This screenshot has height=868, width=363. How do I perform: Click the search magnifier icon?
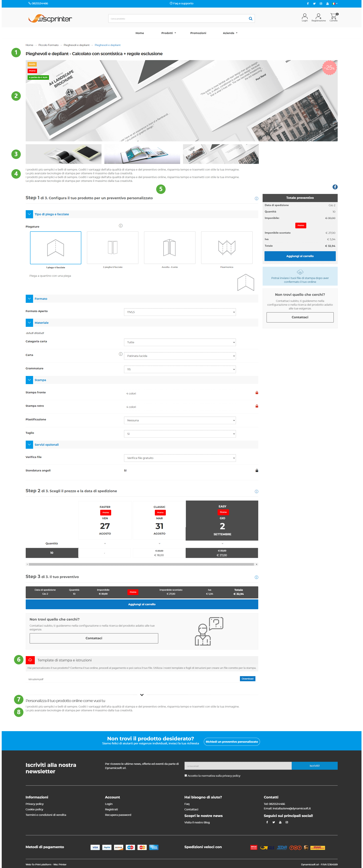(x=251, y=19)
